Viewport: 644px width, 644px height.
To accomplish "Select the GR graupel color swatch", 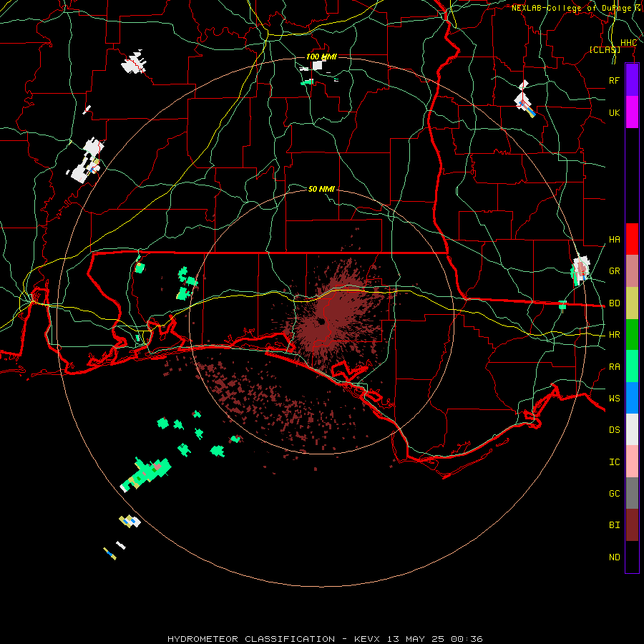I will tap(632, 270).
